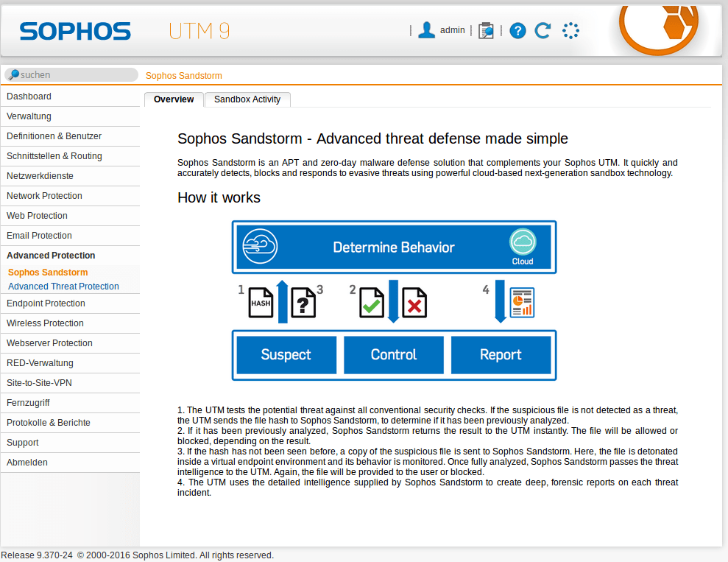Expand the Web Protection section
This screenshot has width=728, height=562.
[x=37, y=216]
